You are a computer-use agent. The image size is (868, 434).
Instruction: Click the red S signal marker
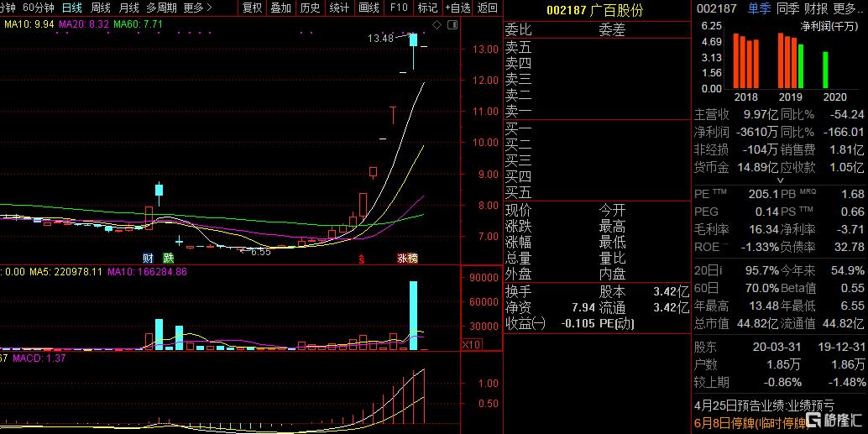coord(362,258)
